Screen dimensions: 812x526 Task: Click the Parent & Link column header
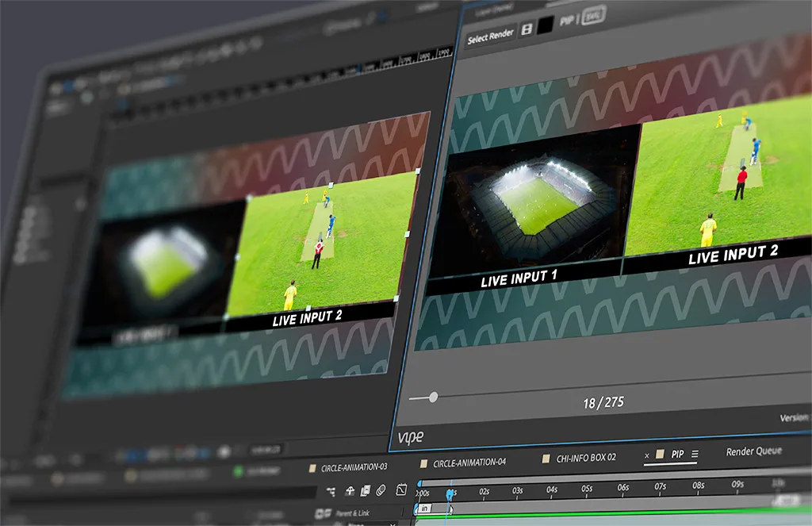coord(353,513)
